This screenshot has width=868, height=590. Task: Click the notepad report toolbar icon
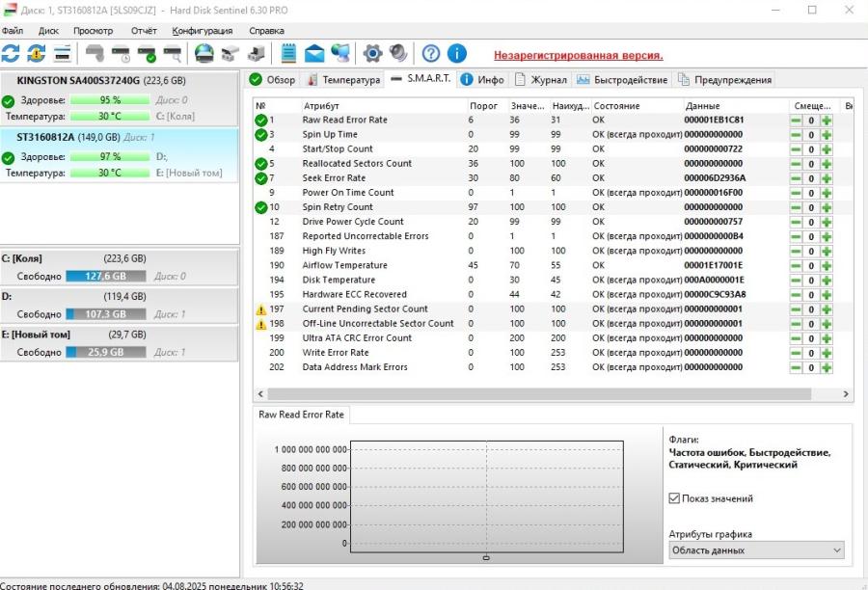point(288,53)
